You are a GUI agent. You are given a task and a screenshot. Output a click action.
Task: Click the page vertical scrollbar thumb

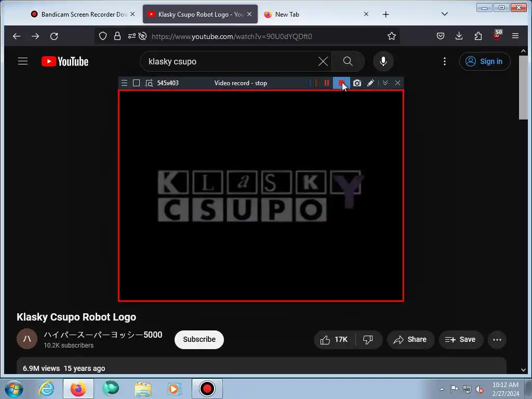523,87
